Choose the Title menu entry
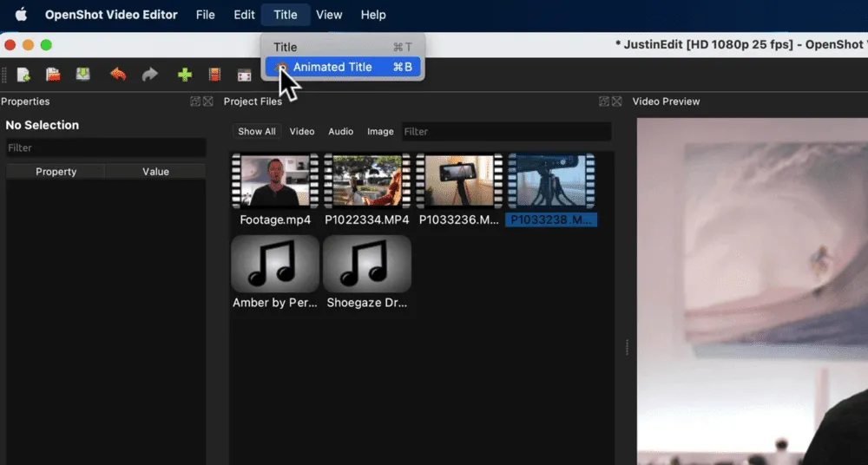The height and width of the screenshot is (465, 868). (x=286, y=48)
